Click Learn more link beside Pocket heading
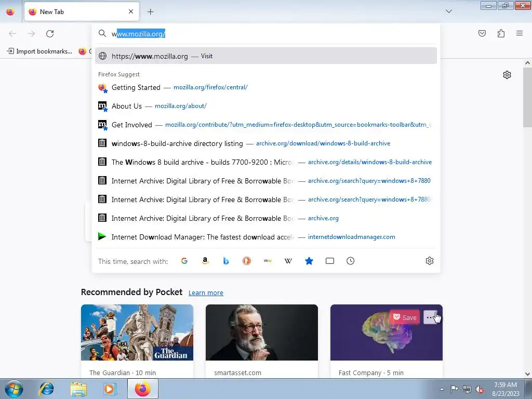This screenshot has width=532, height=399. (206, 293)
